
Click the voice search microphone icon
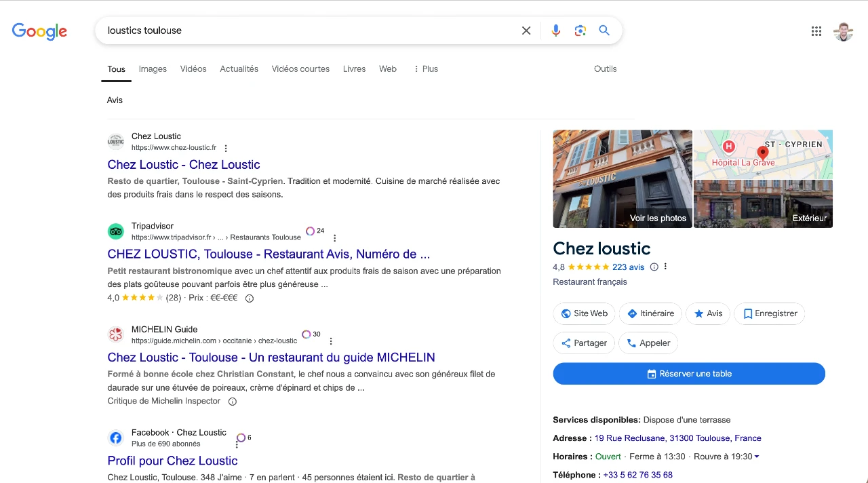tap(556, 31)
